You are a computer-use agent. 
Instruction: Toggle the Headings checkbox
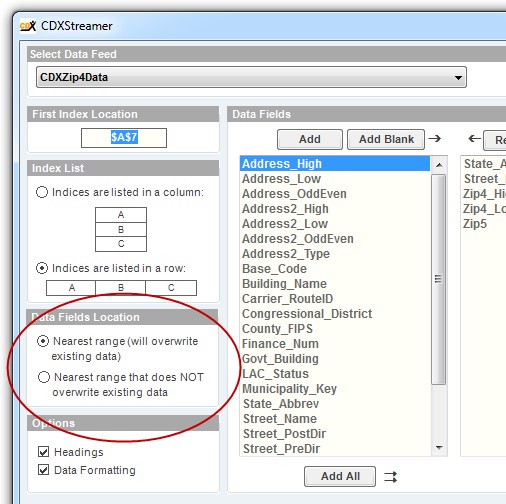(43, 452)
